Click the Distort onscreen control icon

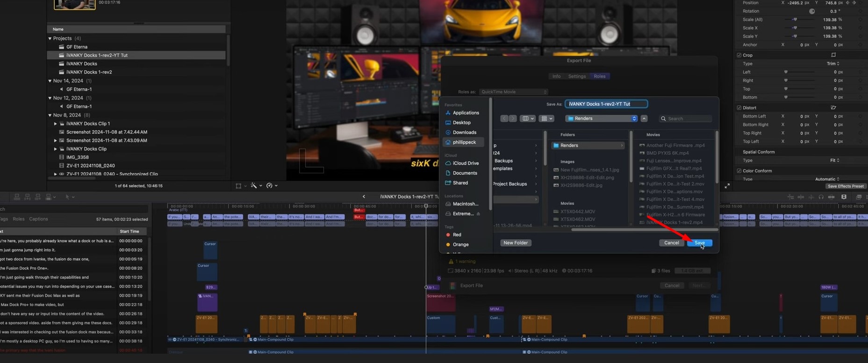pyautogui.click(x=833, y=107)
